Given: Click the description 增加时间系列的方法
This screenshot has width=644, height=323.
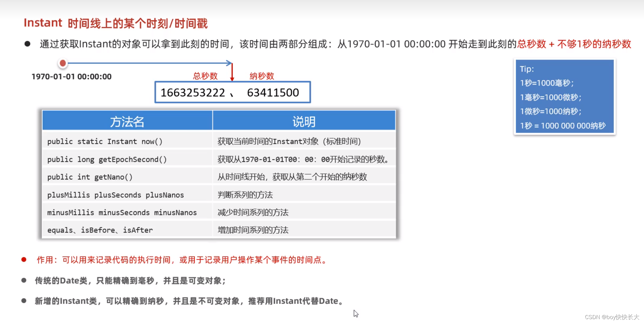Looking at the screenshot, I should tap(253, 230).
